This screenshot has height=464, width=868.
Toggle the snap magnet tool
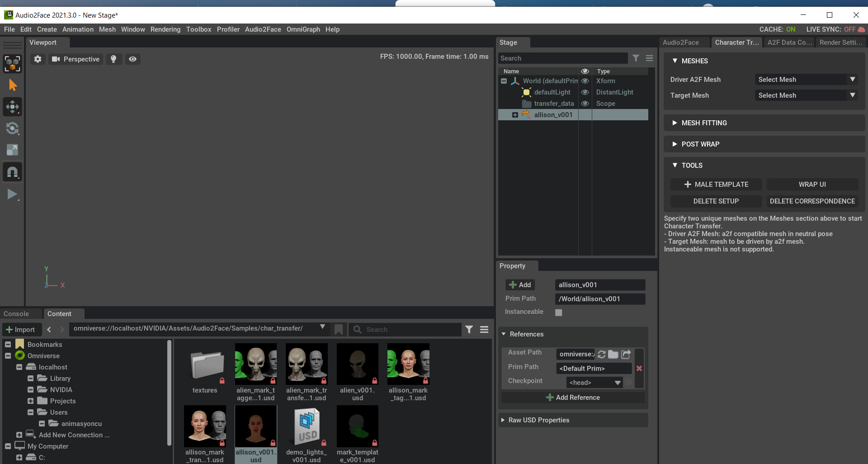(13, 172)
